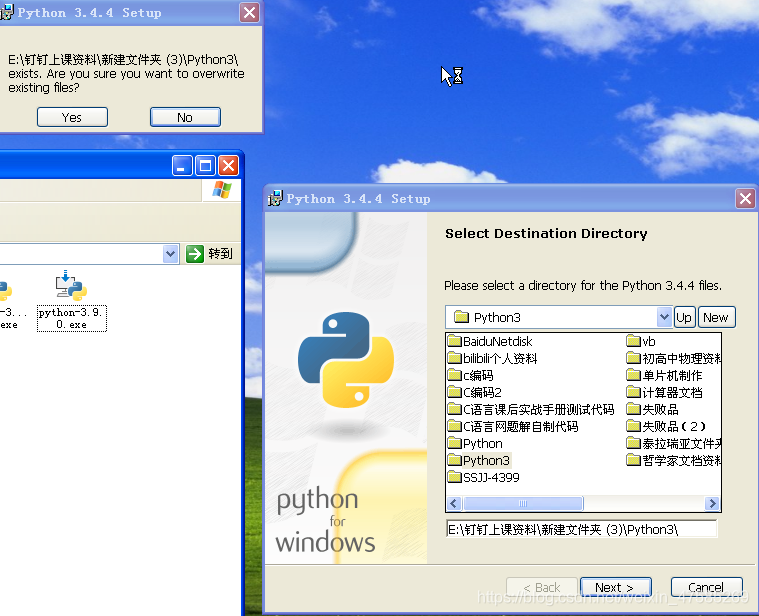Click the horizontal scrollbar thumb in directory list
This screenshot has width=759, height=616.
(523, 503)
